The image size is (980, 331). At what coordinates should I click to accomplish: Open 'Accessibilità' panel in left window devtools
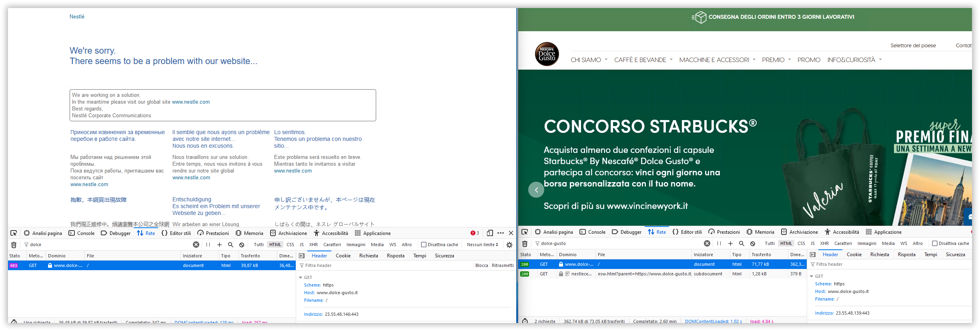[x=331, y=233]
